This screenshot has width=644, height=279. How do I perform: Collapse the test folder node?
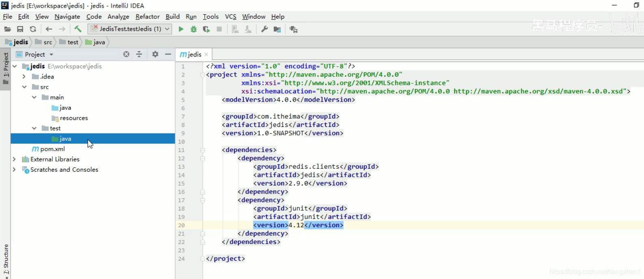[34, 128]
